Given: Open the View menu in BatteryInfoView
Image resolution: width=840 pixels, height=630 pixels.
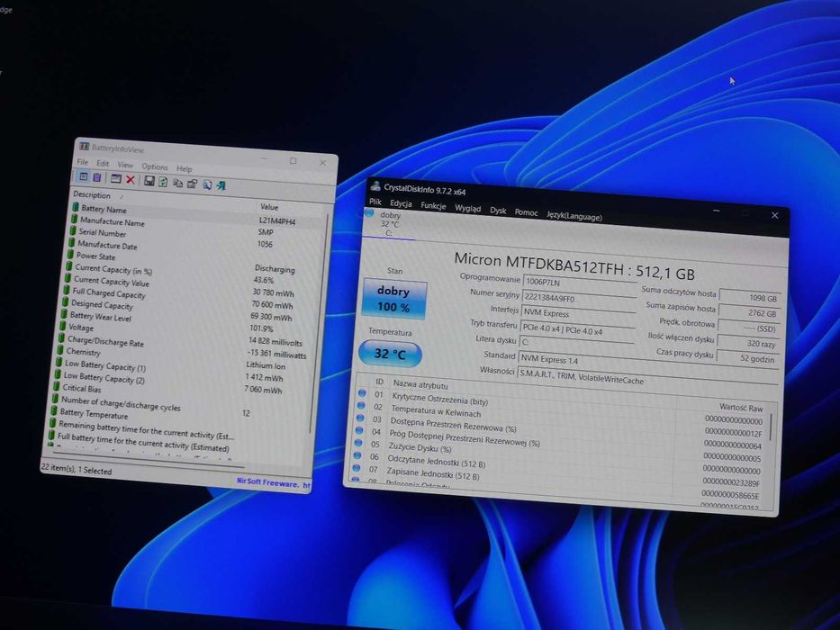Looking at the screenshot, I should 125,165.
